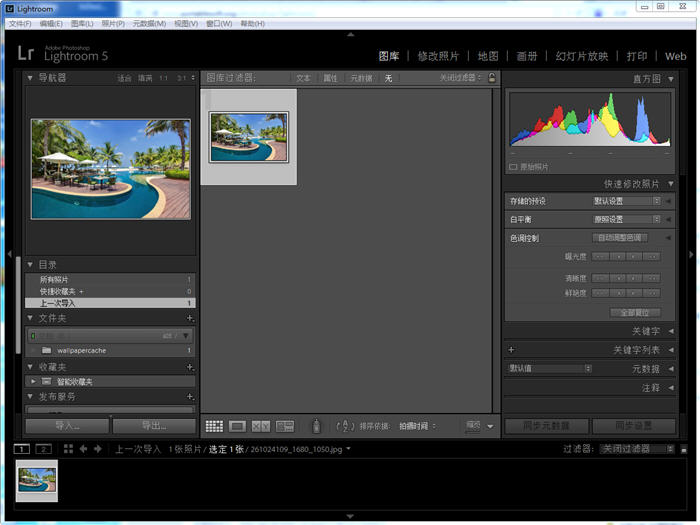
Task: Open compare view (XY) in toolbar
Action: (261, 426)
